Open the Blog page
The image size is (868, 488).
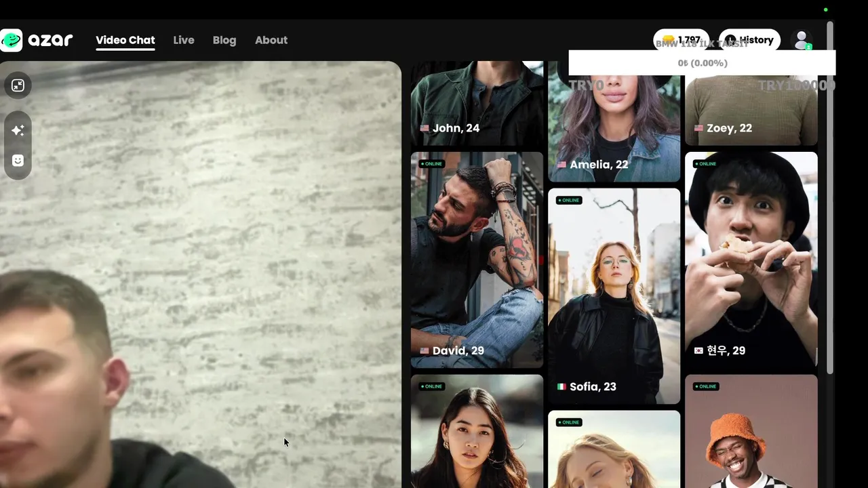(224, 40)
